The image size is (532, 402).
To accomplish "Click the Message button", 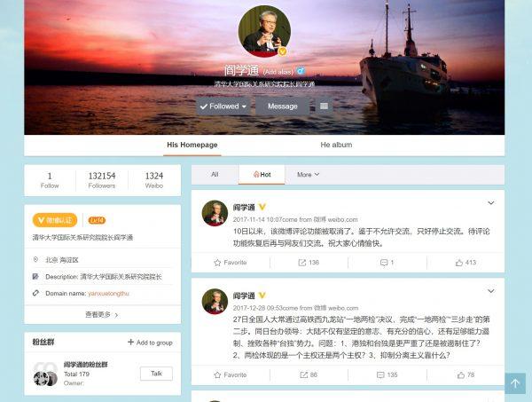I will [x=282, y=106].
